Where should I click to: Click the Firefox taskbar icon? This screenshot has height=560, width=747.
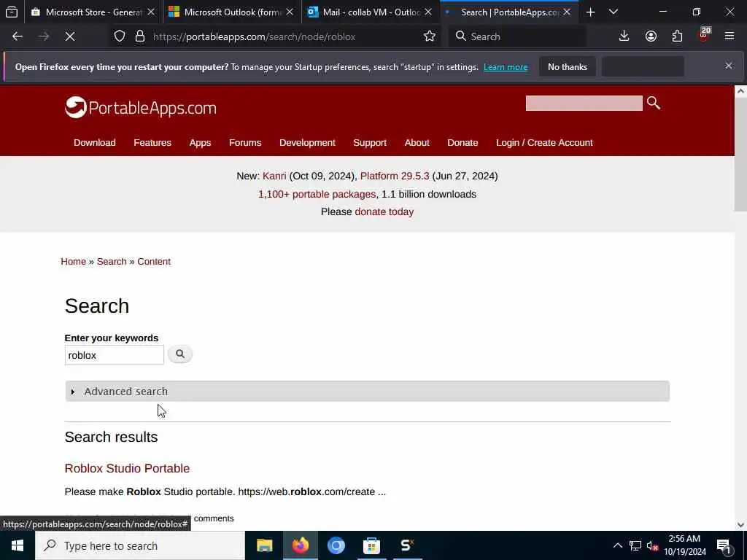pos(301,545)
